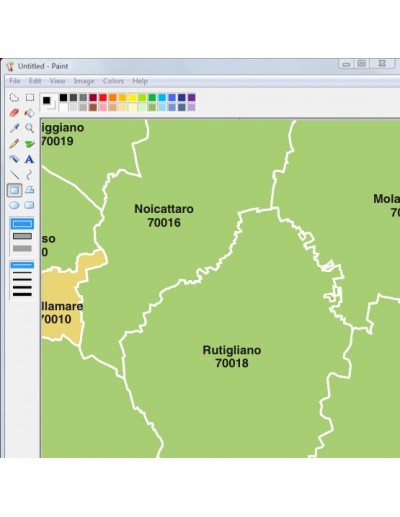Choose the straight Line tool
Image resolution: width=400 pixels, height=517 pixels.
coord(14,174)
